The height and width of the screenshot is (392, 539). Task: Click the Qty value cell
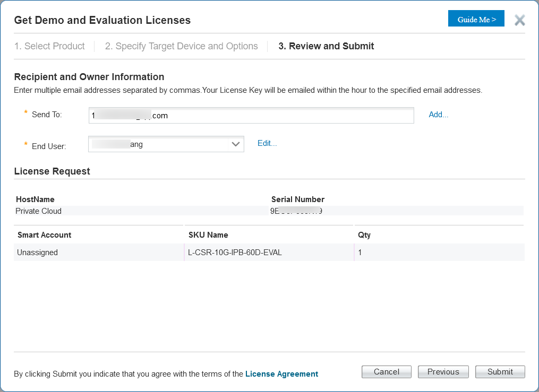[x=439, y=252]
